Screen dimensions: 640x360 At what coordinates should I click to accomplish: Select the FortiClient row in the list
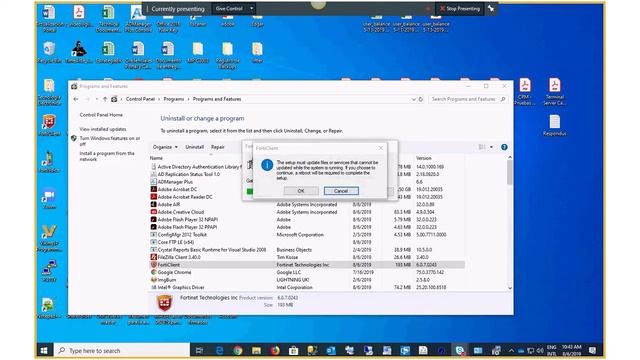[307, 265]
